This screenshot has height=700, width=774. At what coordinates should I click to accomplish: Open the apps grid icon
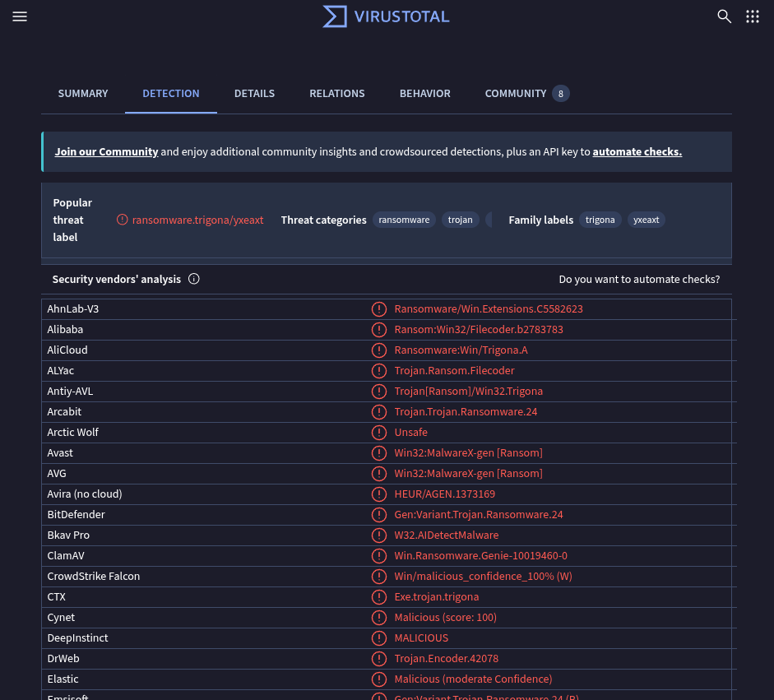pos(753,16)
